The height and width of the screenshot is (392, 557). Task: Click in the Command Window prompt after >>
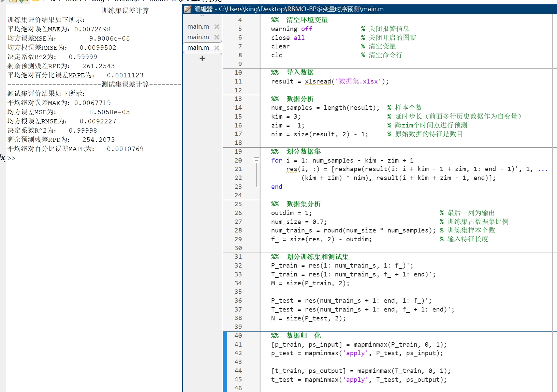tap(20, 158)
